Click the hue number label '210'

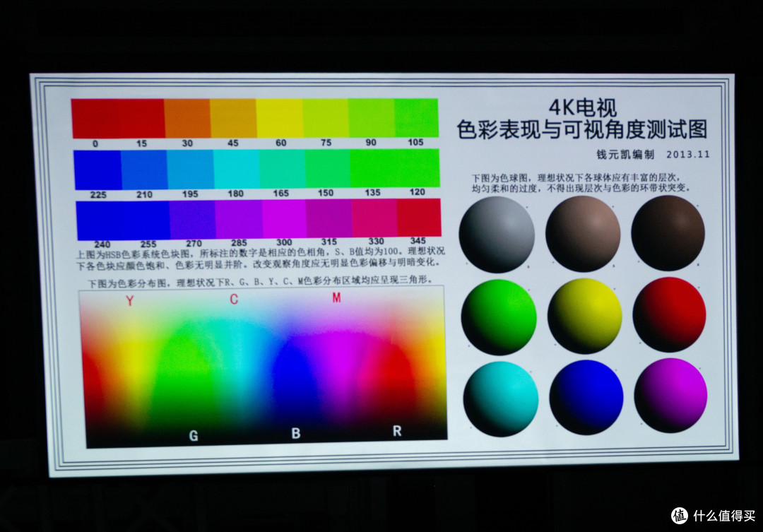coord(144,195)
